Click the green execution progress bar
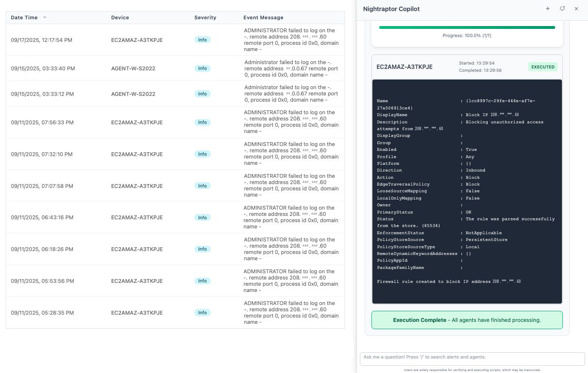Screen dimensions: 588x373 click(x=467, y=27)
